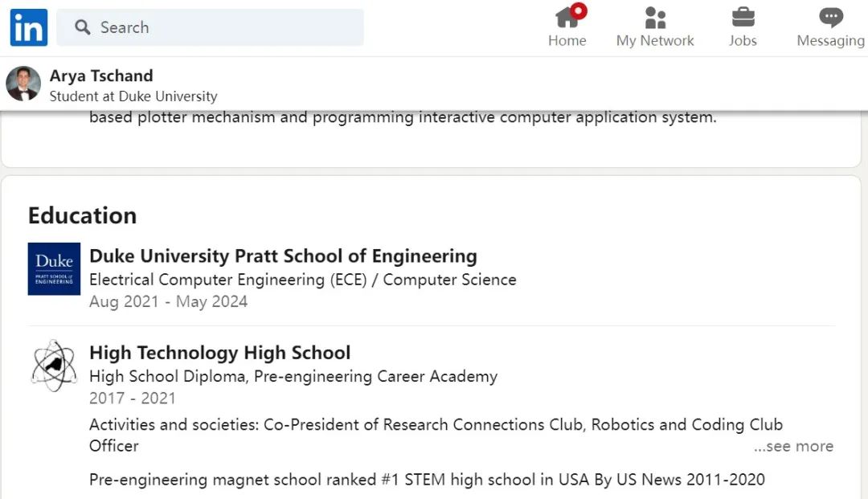Expand the '...see more' activities text
The image size is (868, 499).
point(793,446)
